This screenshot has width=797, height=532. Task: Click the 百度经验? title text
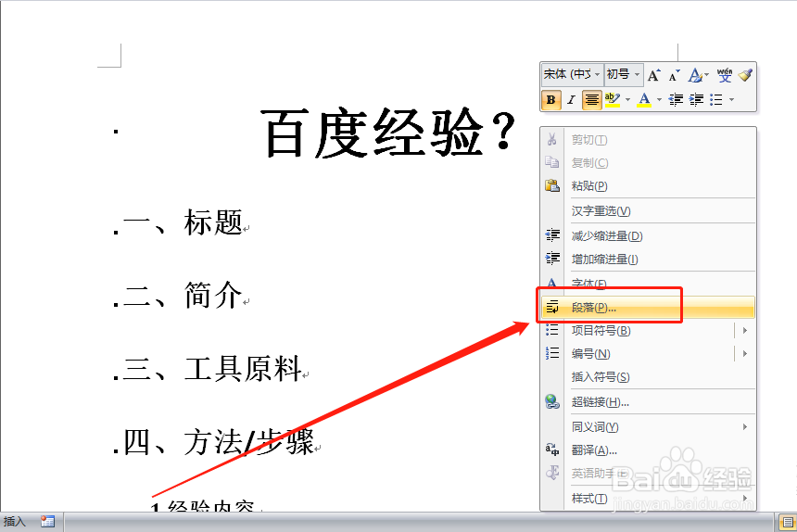389,133
